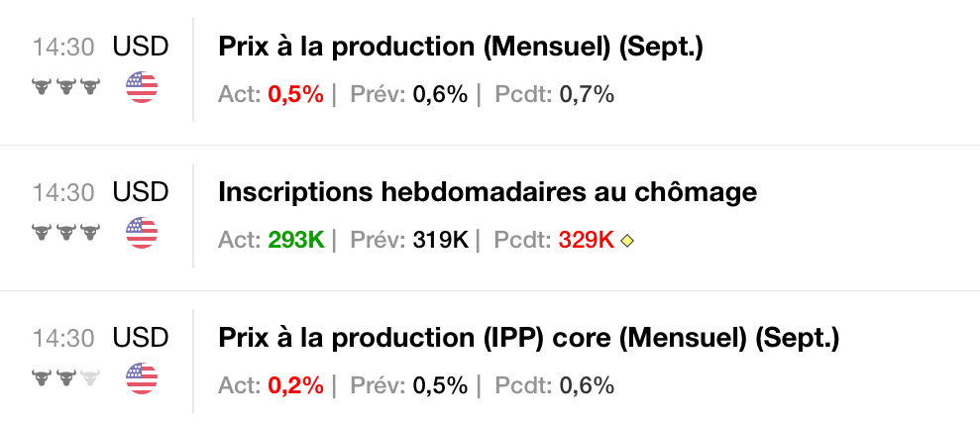Click the faded third bull icon in IPP core row
Viewport: 980px width, 426px height.
coord(91,378)
